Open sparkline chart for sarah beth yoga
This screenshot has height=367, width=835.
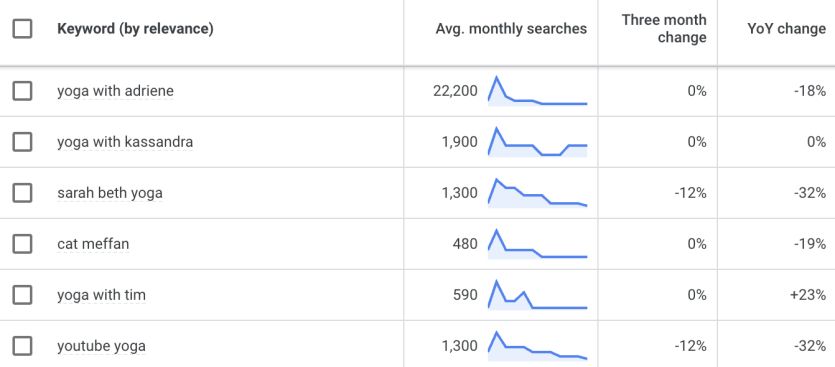[537, 193]
